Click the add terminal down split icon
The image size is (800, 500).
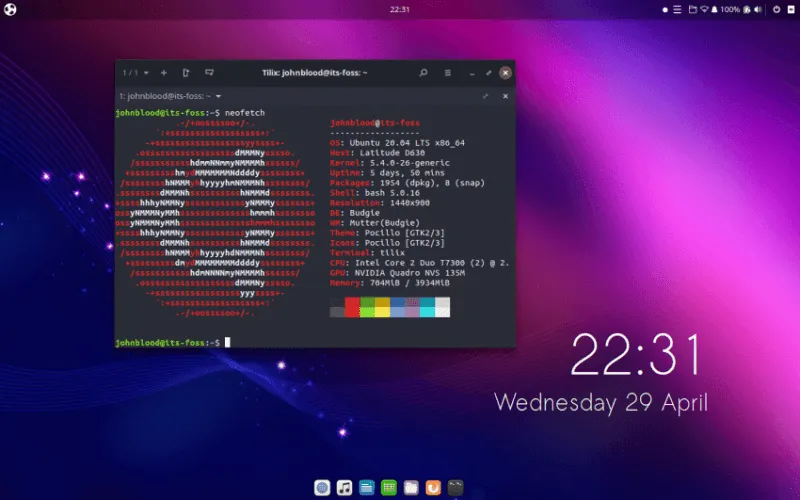coord(209,73)
